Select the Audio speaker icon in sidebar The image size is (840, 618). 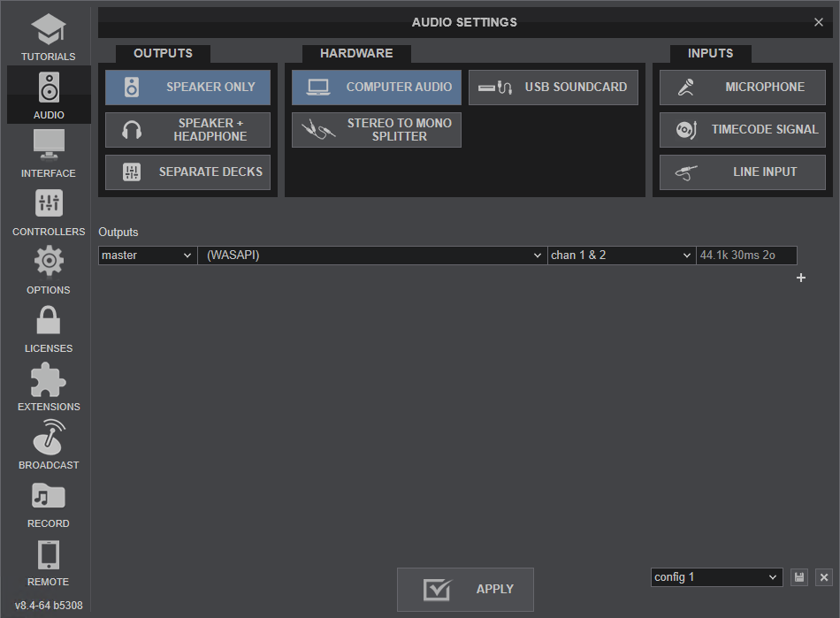click(x=49, y=87)
